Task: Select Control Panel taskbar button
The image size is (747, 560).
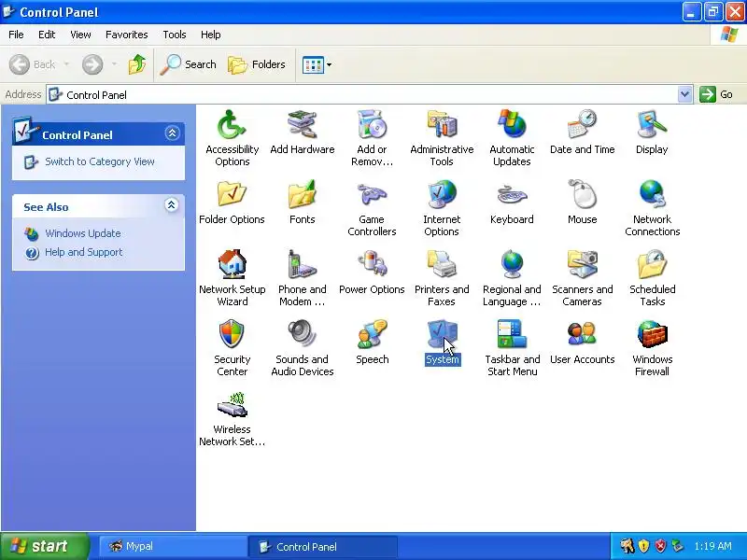Action: [323, 546]
